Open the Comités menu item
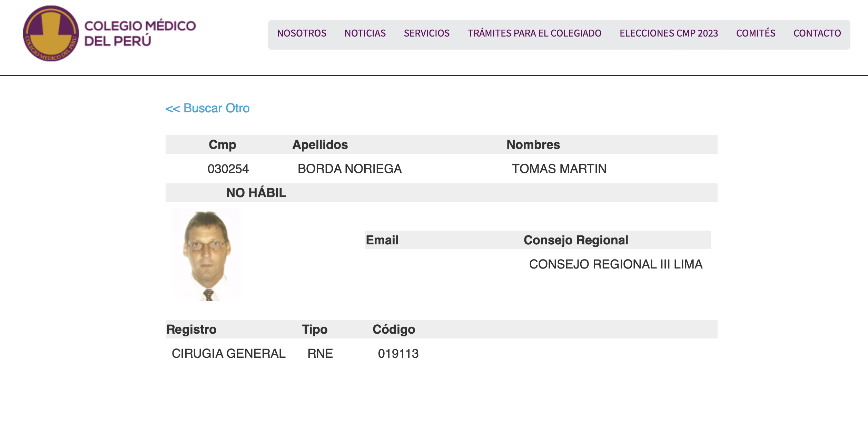This screenshot has height=446, width=868. (756, 33)
